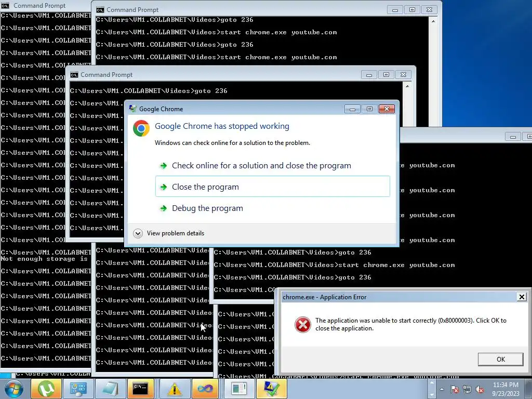Click 'Not enough storage is' text line
The width and height of the screenshot is (532, 399).
(44, 259)
